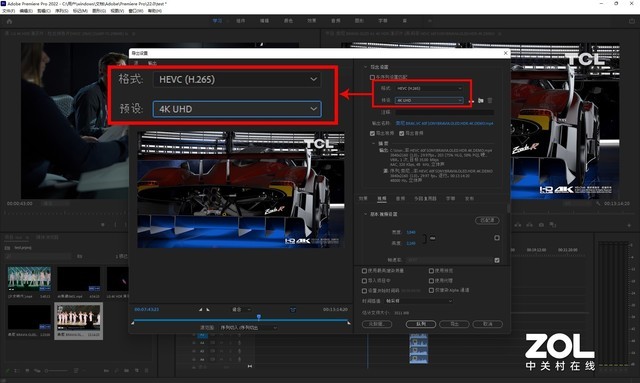
Task: Open the File menu
Action: pos(9,11)
